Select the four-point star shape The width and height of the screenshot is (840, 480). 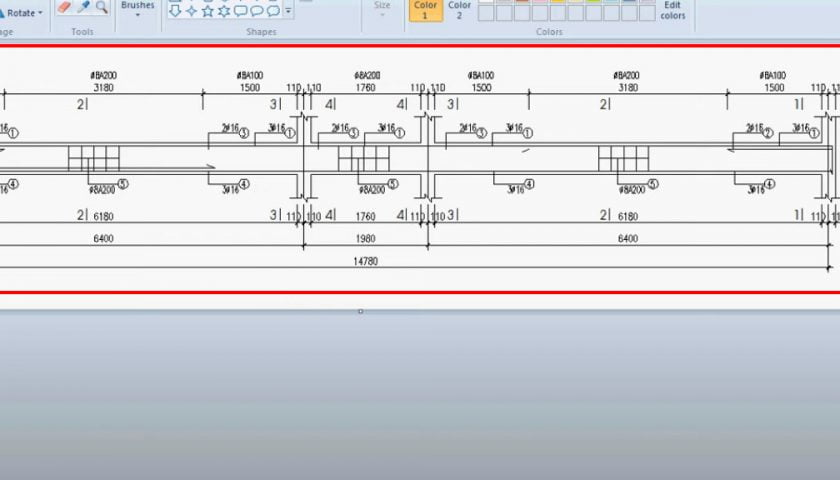tap(191, 11)
